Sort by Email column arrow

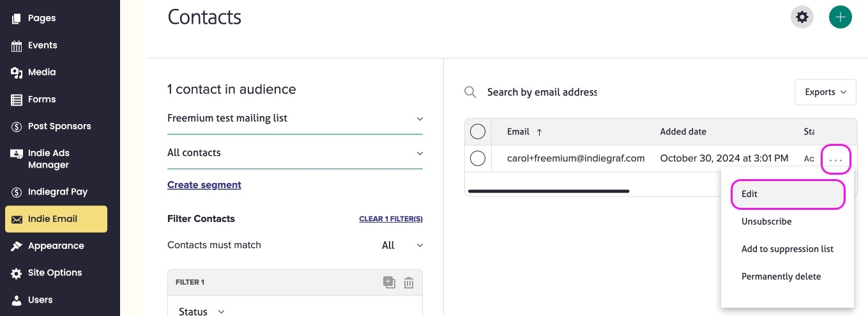coord(539,132)
